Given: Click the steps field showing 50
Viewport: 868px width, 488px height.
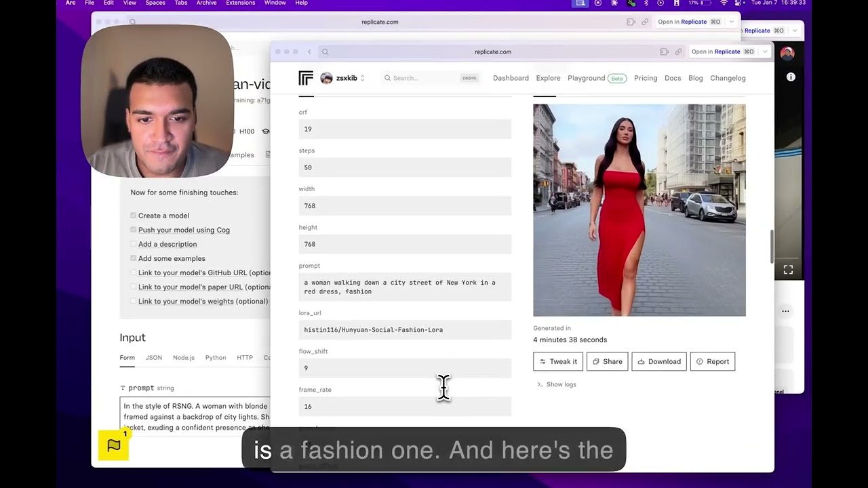Looking at the screenshot, I should click(x=405, y=167).
